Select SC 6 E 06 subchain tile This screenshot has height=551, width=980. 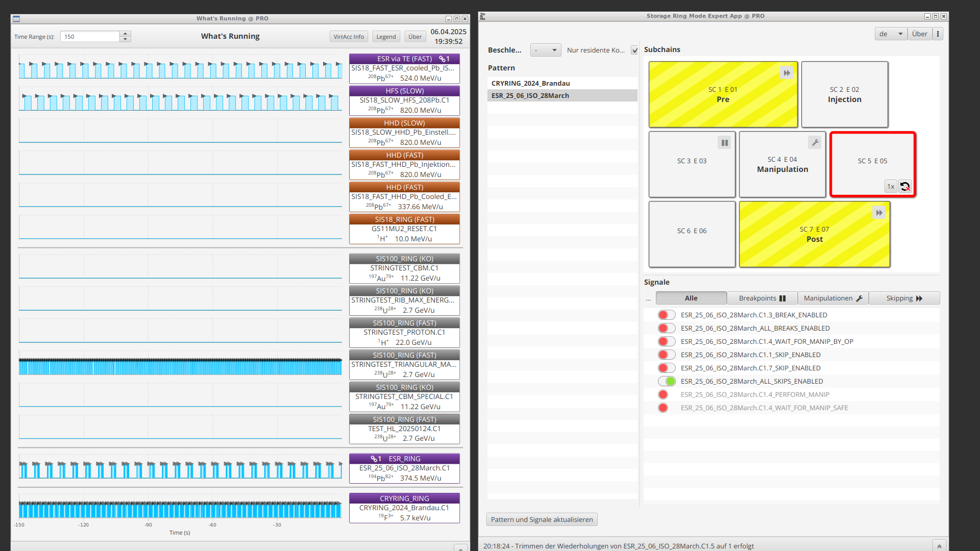click(692, 234)
